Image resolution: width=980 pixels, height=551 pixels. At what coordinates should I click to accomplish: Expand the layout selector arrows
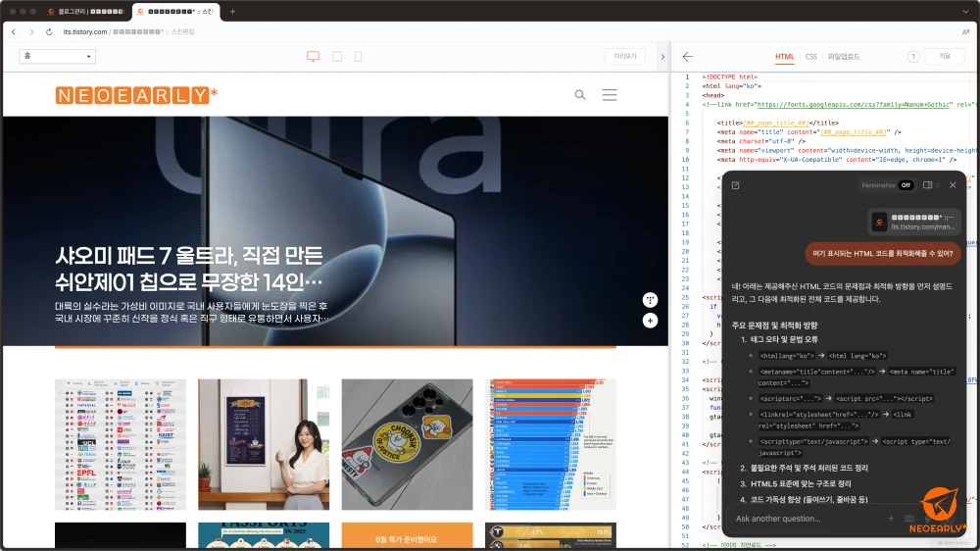938,185
